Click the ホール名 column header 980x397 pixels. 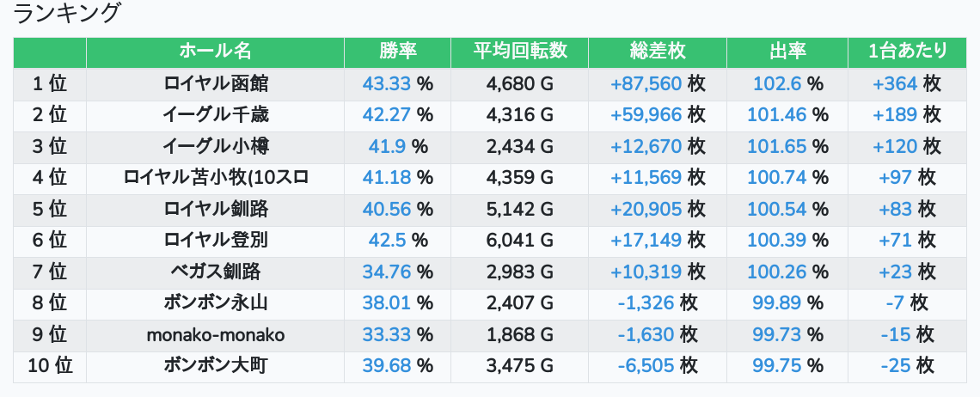[215, 52]
